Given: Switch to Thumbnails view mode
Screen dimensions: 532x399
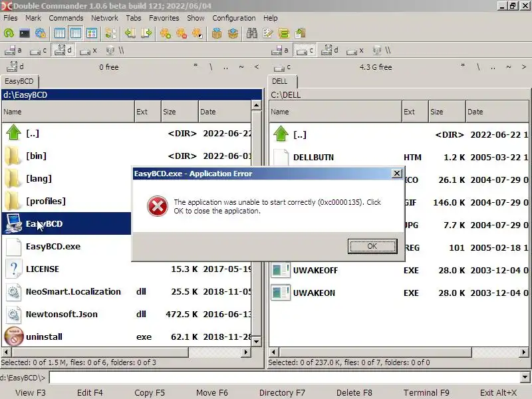Looking at the screenshot, I should [x=92, y=33].
